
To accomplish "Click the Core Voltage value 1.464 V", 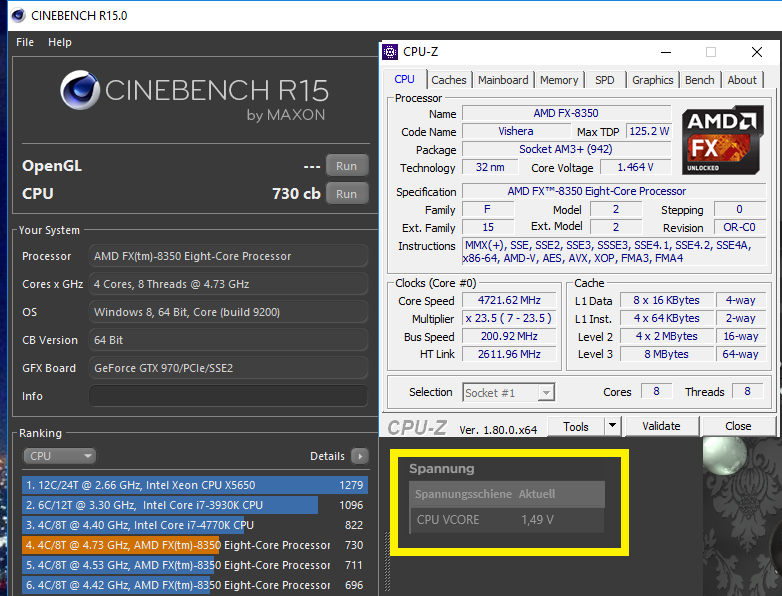I will tap(635, 167).
